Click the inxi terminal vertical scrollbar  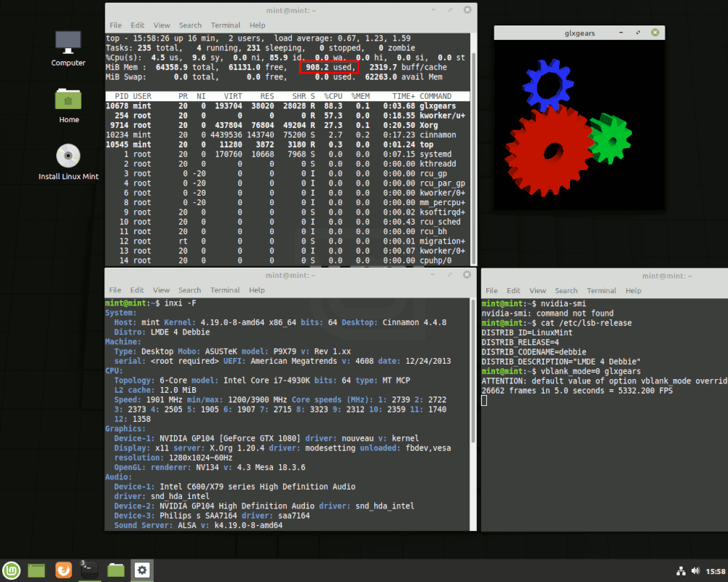point(472,371)
